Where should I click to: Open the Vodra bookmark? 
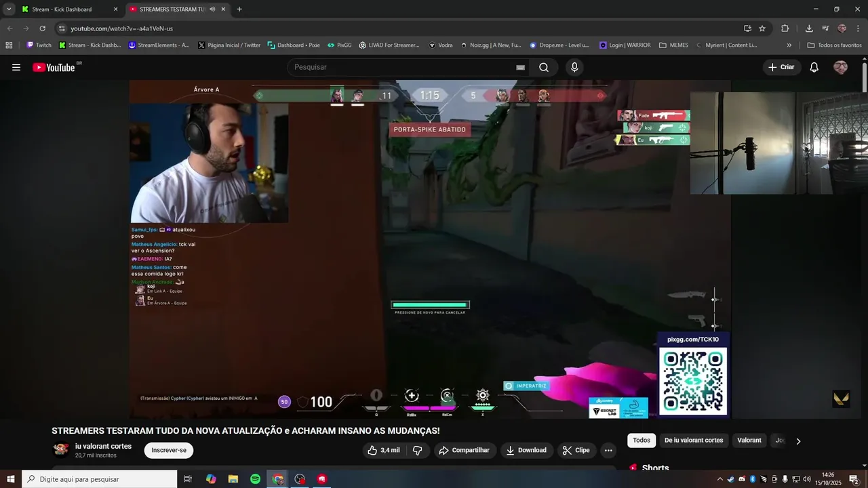(x=441, y=45)
